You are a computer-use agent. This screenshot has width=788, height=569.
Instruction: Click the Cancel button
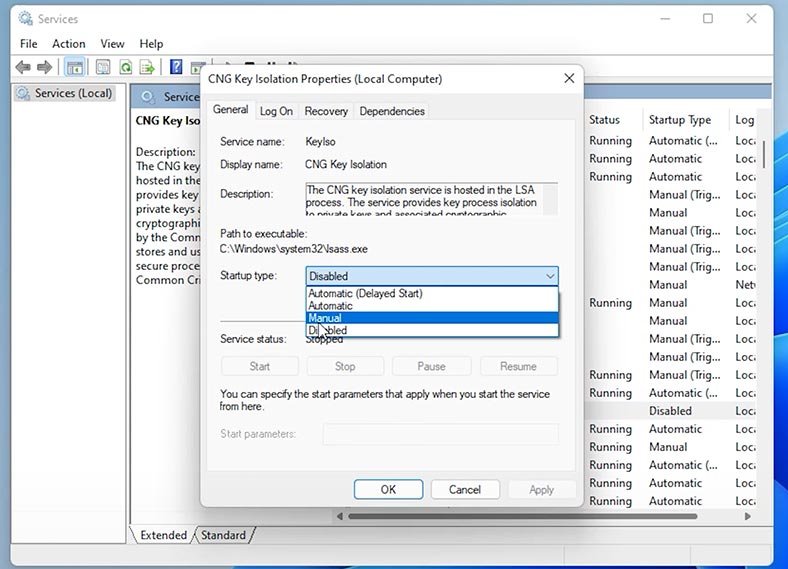click(x=465, y=490)
